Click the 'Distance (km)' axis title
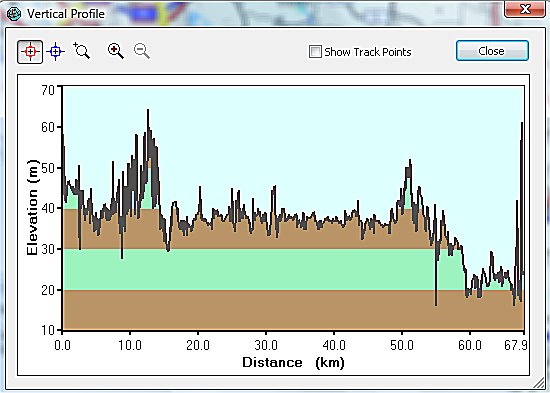This screenshot has height=393, width=550. (293, 362)
